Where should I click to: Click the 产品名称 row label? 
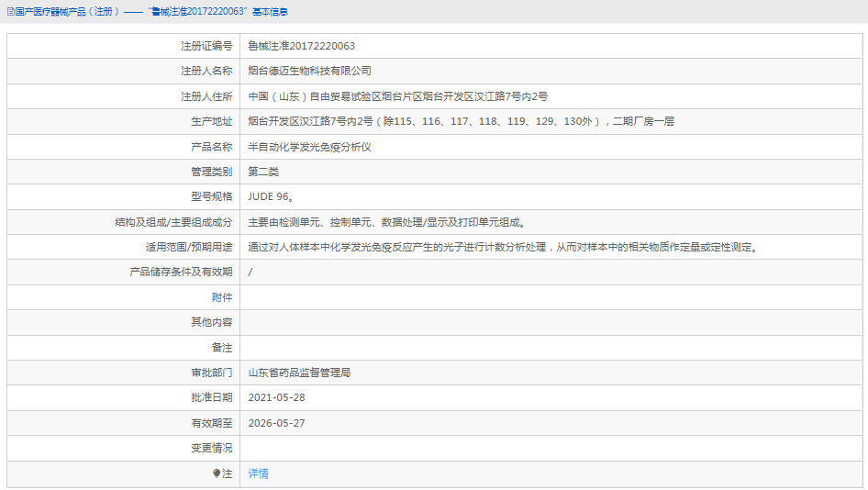211,147
